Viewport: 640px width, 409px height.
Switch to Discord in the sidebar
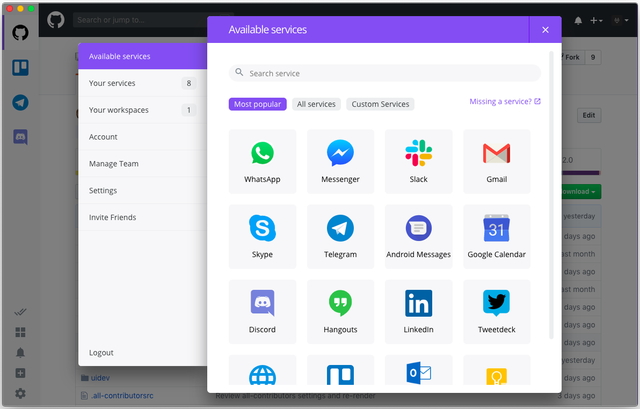(x=20, y=137)
